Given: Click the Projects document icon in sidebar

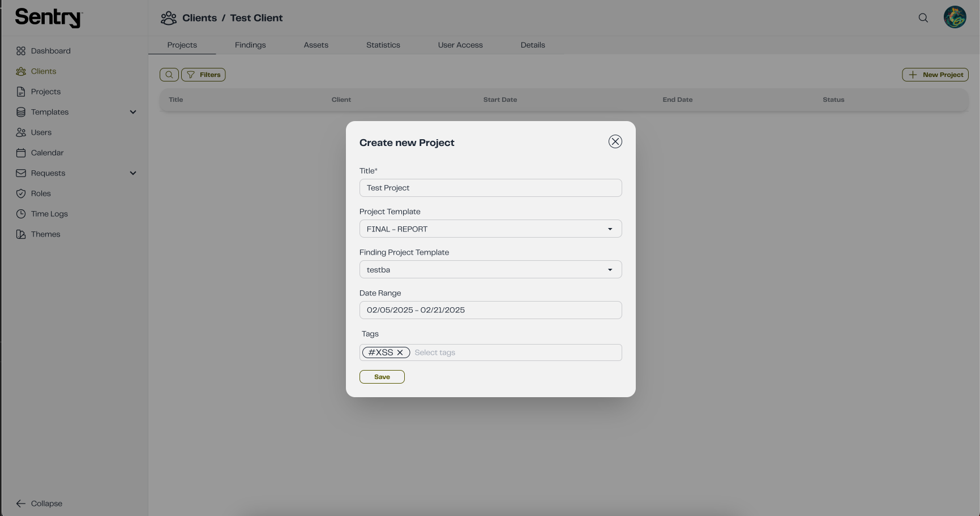Looking at the screenshot, I should pos(21,92).
